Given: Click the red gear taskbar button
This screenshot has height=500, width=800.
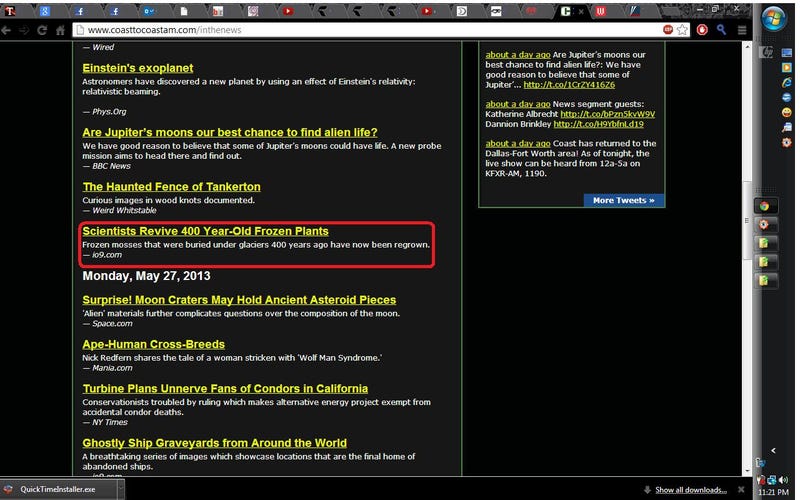Looking at the screenshot, I should click(x=765, y=224).
